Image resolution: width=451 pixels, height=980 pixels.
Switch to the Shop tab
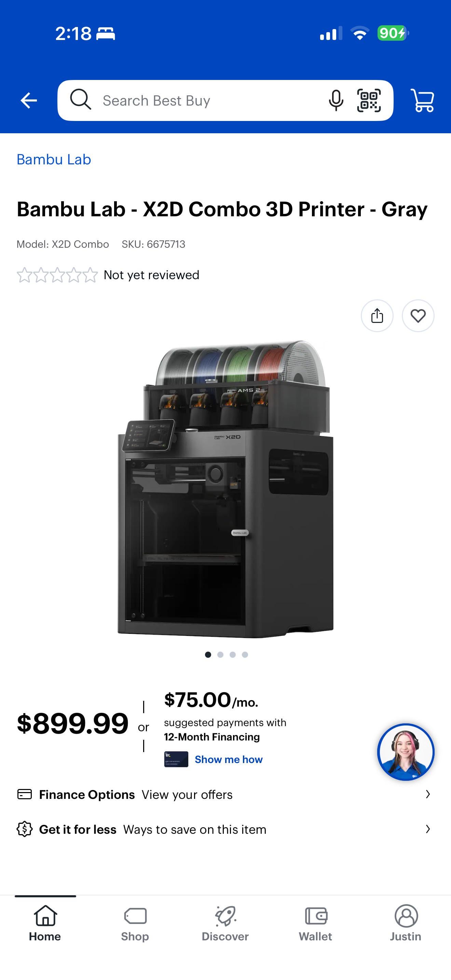point(135,923)
